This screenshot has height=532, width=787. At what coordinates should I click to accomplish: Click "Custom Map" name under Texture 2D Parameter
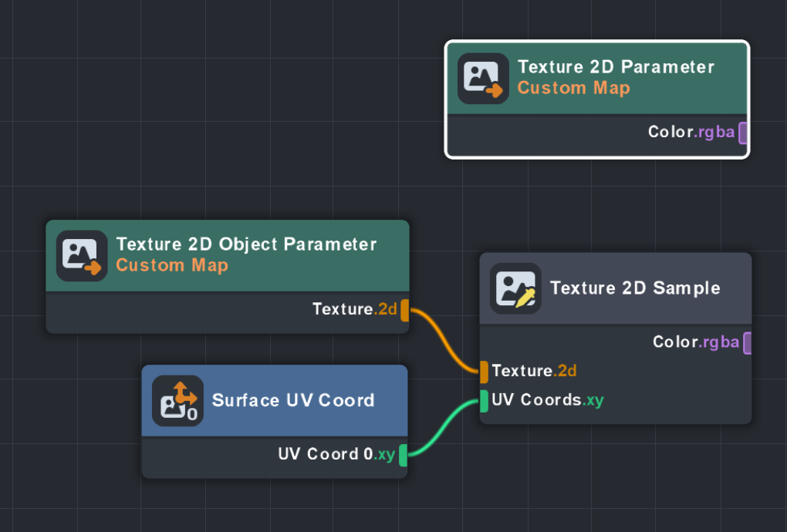(573, 88)
